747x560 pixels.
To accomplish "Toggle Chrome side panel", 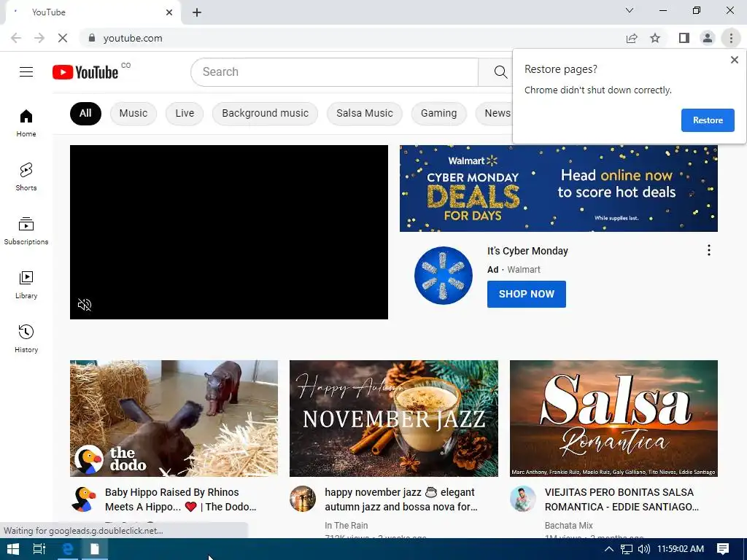I will 684,38.
